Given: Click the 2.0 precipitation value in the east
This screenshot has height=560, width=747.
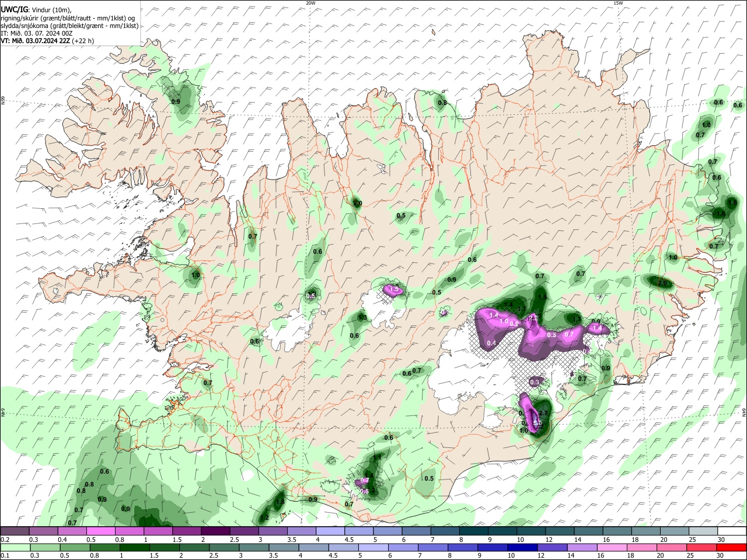Looking at the screenshot, I should (x=662, y=283).
